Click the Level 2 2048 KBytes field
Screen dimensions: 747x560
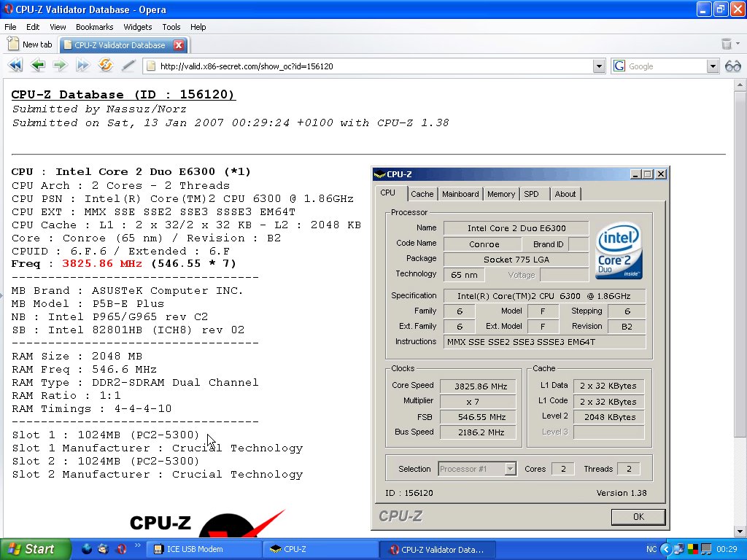[x=609, y=417]
